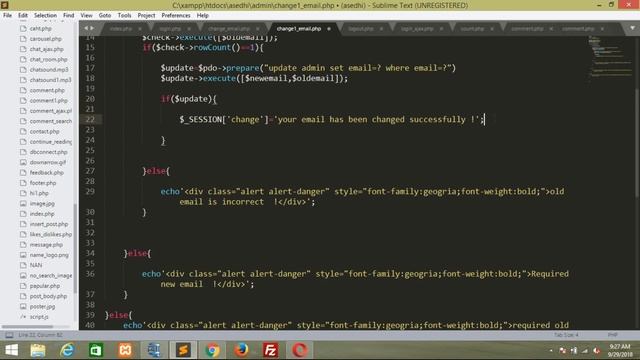640x360 pixels.
Task: Open File Explorer from taskbar
Action: [x=38, y=350]
